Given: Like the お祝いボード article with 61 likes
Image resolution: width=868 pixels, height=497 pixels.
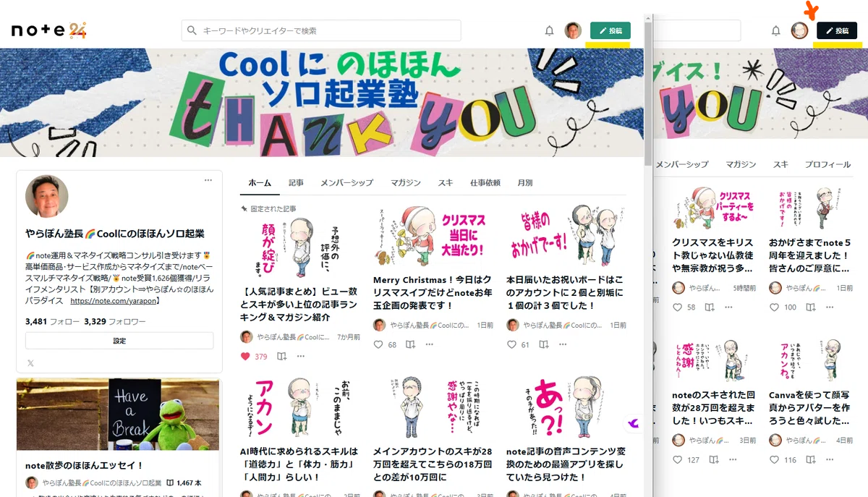Looking at the screenshot, I should (x=511, y=344).
